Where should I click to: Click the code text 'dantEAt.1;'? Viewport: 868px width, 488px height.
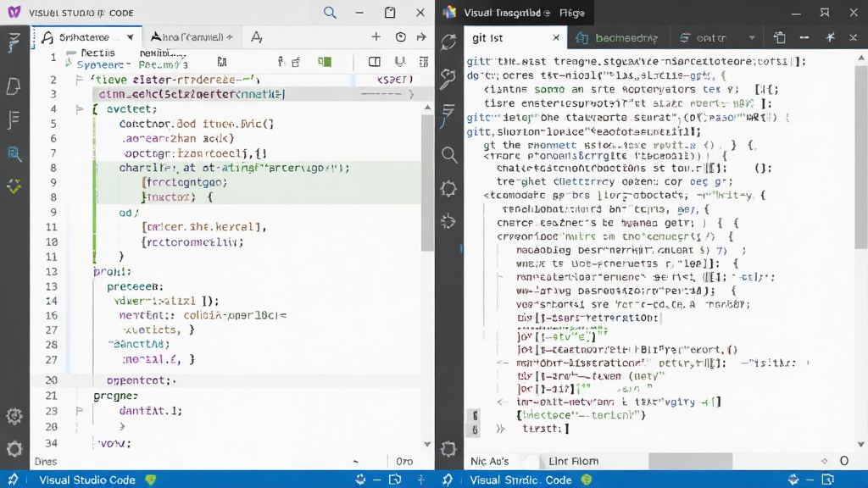(151, 411)
